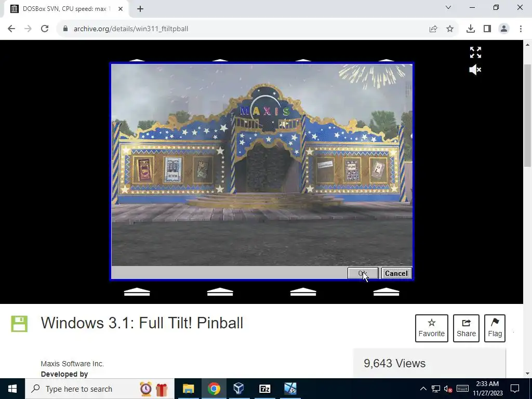Click the red poster in left showcase

coord(143,170)
